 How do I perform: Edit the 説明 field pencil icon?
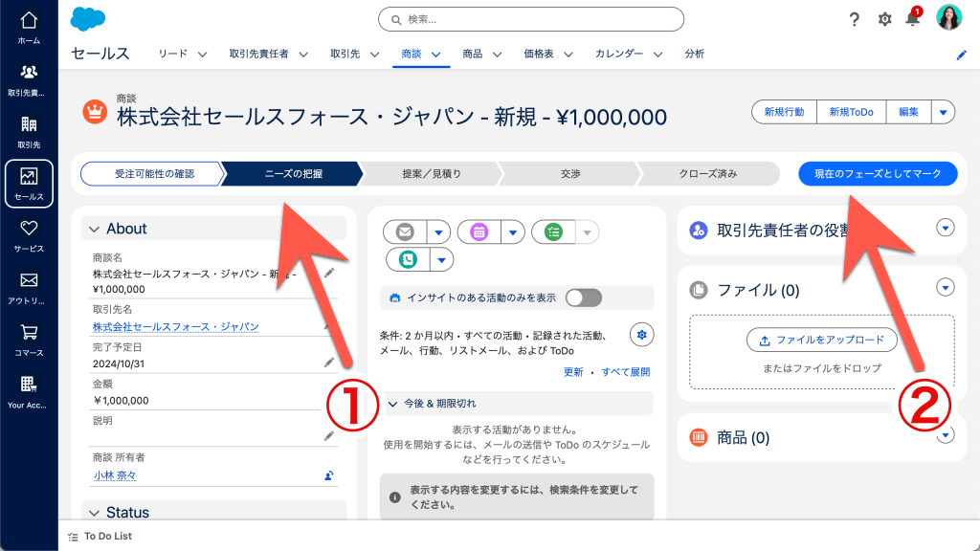(x=329, y=436)
